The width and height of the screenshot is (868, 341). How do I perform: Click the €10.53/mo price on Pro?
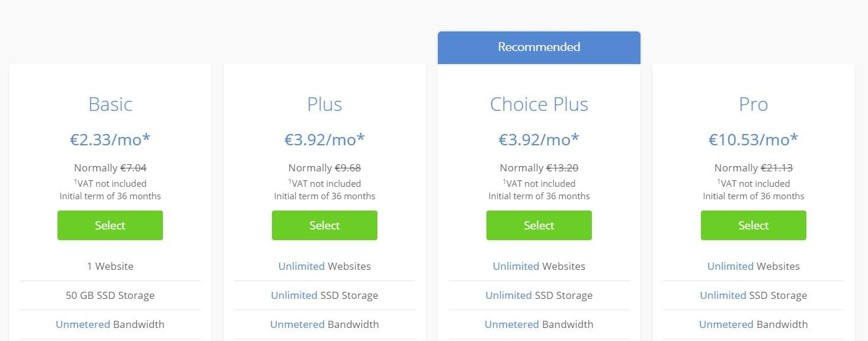pyautogui.click(x=753, y=139)
